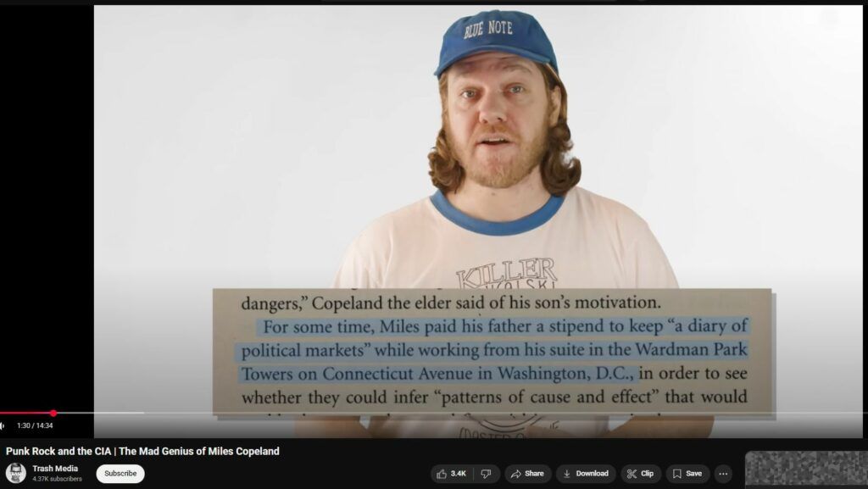Viewport: 868px width, 489px height.
Task: Open the Share arrow option
Action: [527, 474]
